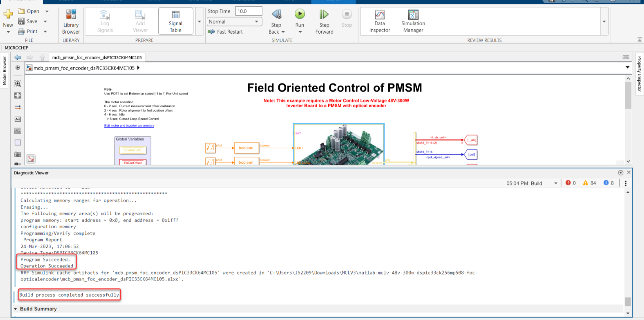Toggle the errors filter showing 0
This screenshot has height=320, width=644.
(570, 183)
